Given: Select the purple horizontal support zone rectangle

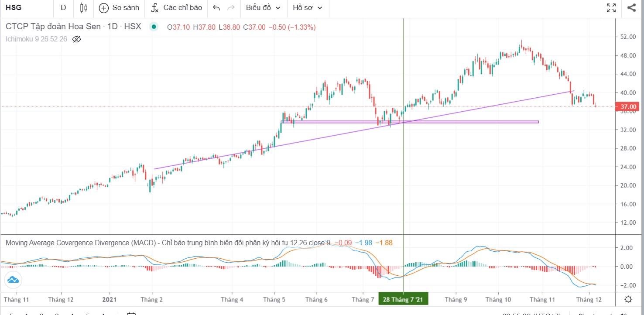Looking at the screenshot, I should pos(409,122).
